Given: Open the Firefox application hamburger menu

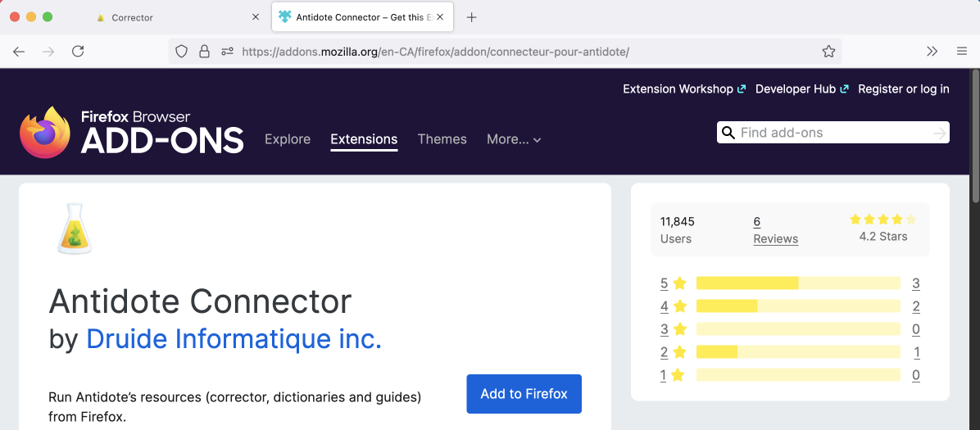Looking at the screenshot, I should pos(962,52).
